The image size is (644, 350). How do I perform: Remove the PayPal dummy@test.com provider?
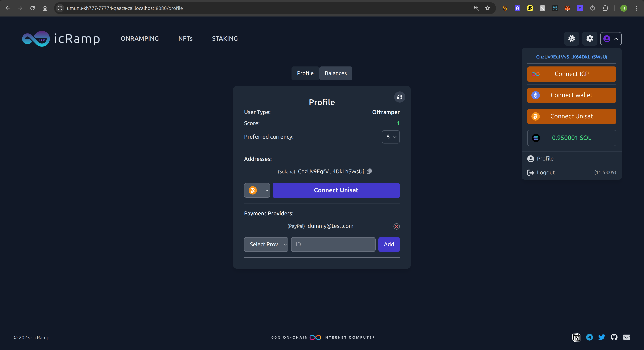396,226
